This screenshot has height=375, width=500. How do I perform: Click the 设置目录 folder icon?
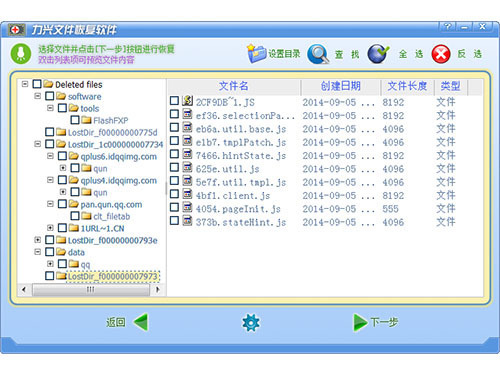pyautogui.click(x=256, y=54)
